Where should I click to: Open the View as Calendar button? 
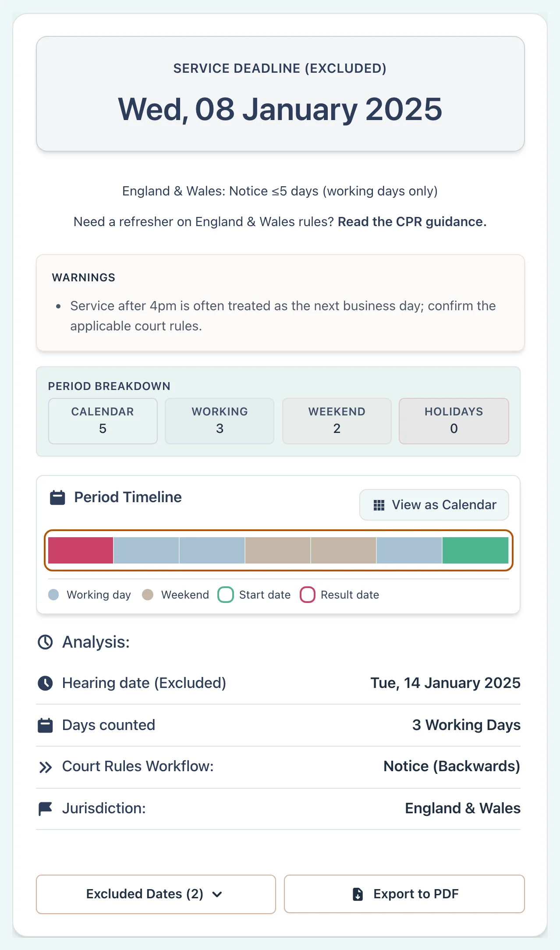[x=434, y=505]
